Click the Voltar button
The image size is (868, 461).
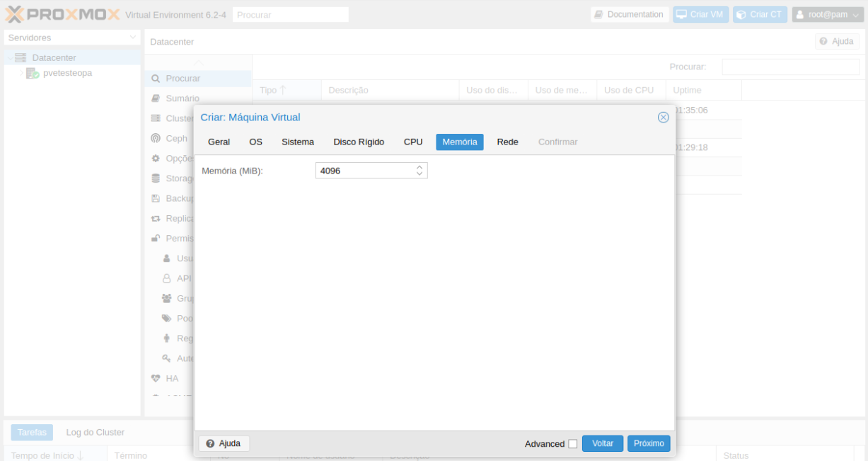coord(603,443)
